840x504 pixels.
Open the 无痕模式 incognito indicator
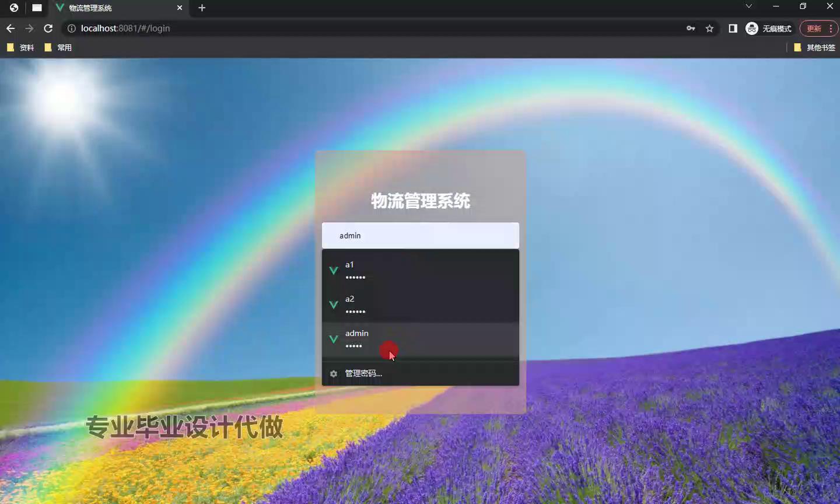click(x=769, y=28)
